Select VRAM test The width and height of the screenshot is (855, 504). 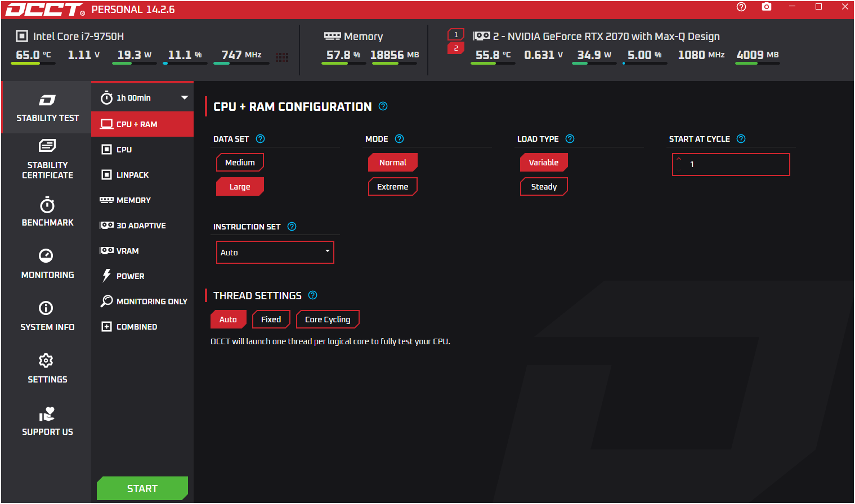pyautogui.click(x=142, y=251)
